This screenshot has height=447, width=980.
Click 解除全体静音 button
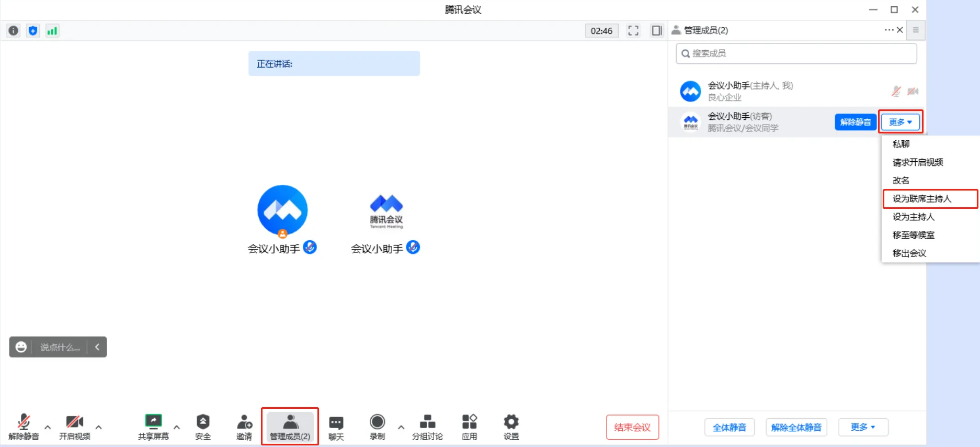tap(796, 427)
